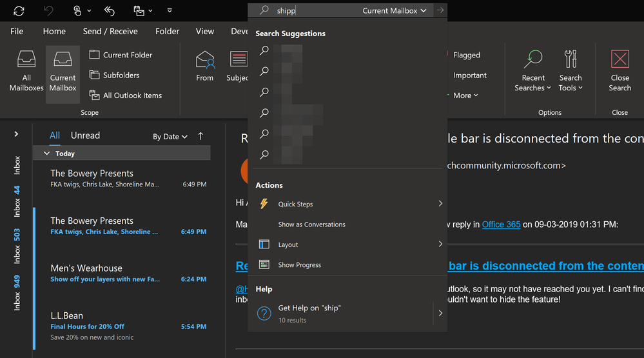Open the By Date sort dropdown
Image resolution: width=644 pixels, height=358 pixels.
coord(170,137)
